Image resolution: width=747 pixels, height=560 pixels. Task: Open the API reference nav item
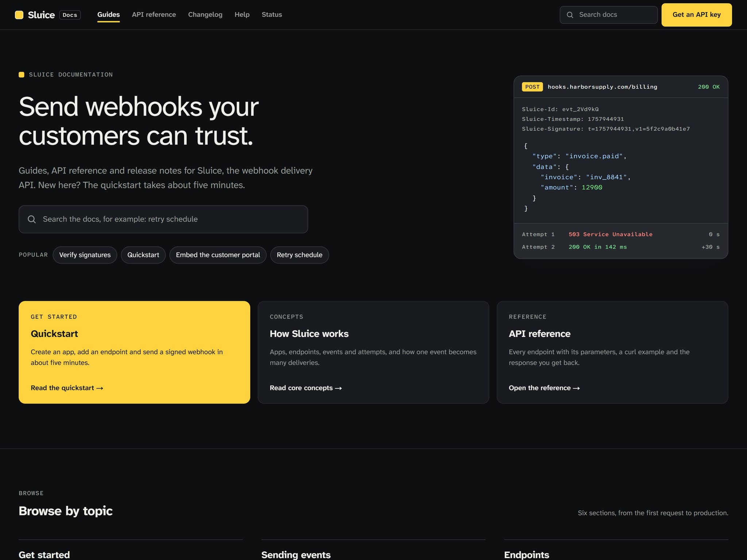click(154, 15)
